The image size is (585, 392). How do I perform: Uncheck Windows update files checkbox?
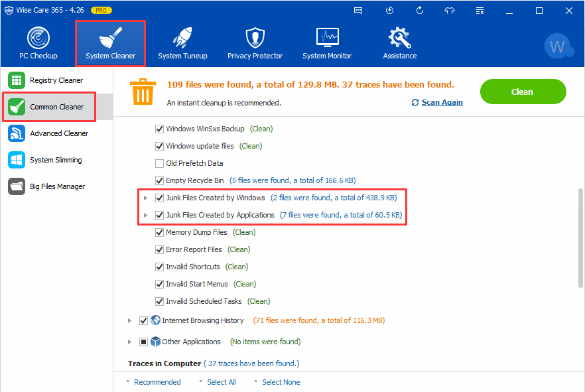pos(159,146)
